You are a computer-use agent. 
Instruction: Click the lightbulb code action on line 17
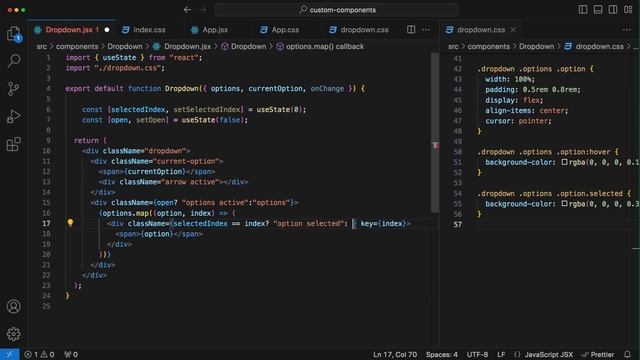70,222
